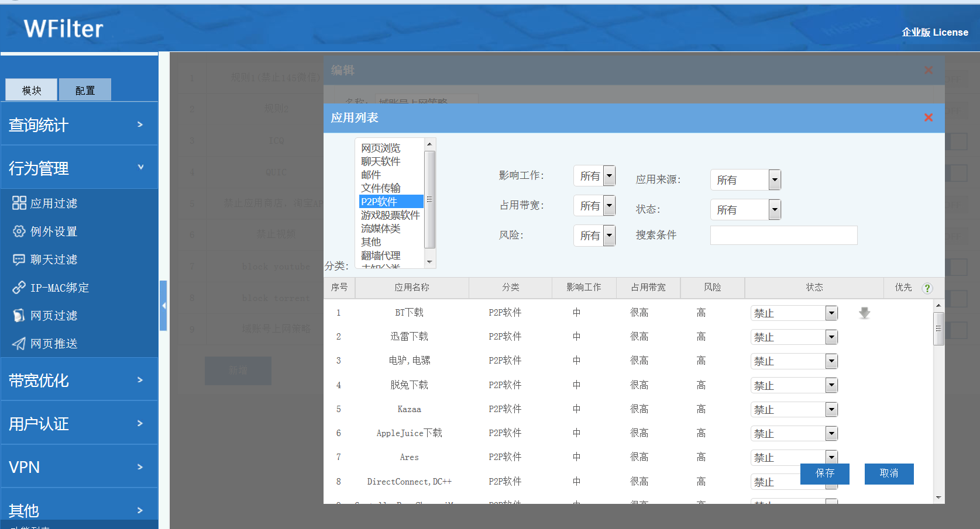Click the IP-MAC绑定 link icon
The width and height of the screenshot is (980, 529).
coord(19,288)
